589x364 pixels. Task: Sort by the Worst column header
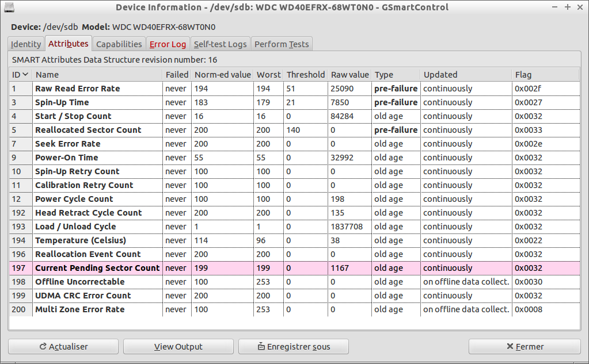tap(268, 75)
